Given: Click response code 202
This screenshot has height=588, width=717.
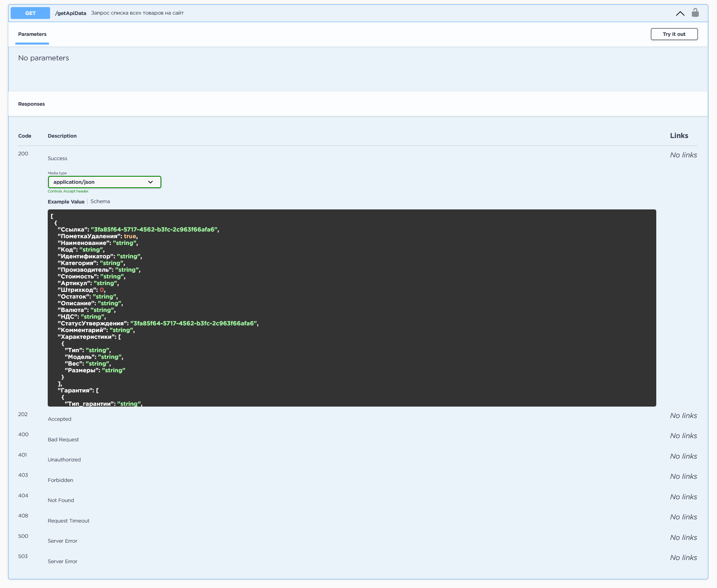Looking at the screenshot, I should coord(23,414).
